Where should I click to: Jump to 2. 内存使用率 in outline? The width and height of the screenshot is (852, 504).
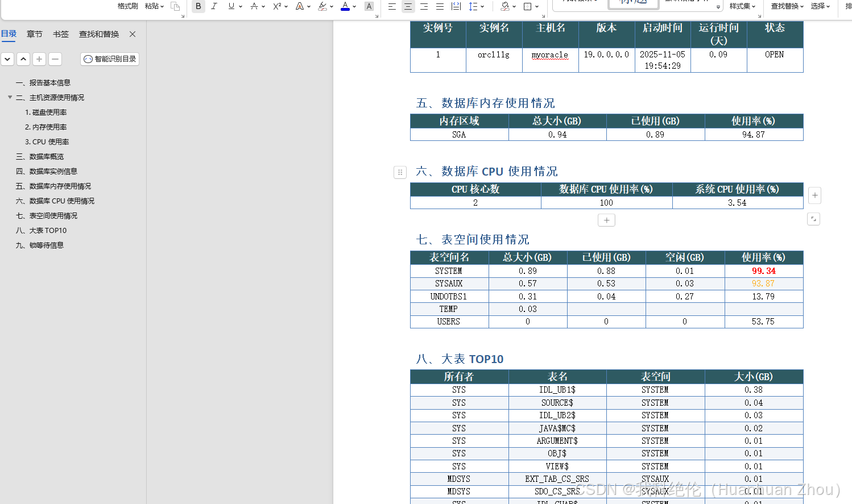pyautogui.click(x=46, y=127)
